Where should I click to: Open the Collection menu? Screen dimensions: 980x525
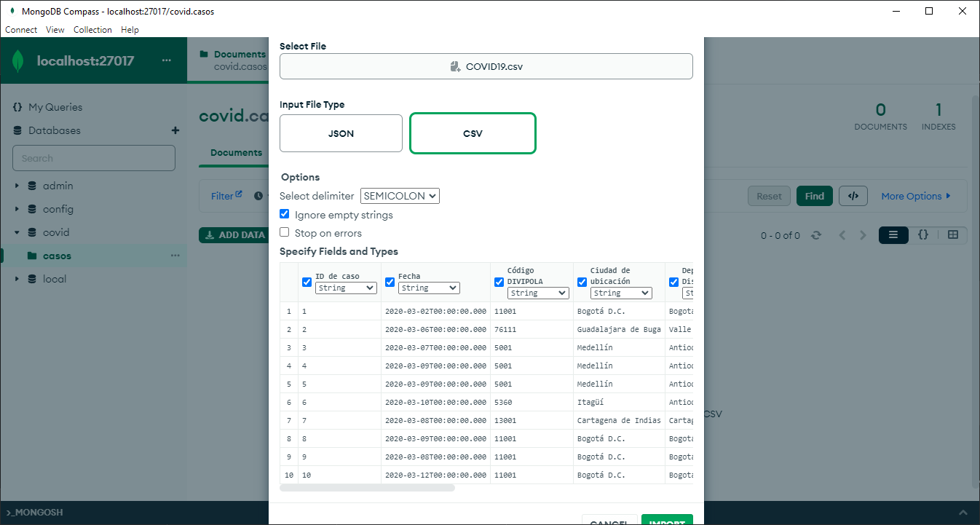pos(92,30)
